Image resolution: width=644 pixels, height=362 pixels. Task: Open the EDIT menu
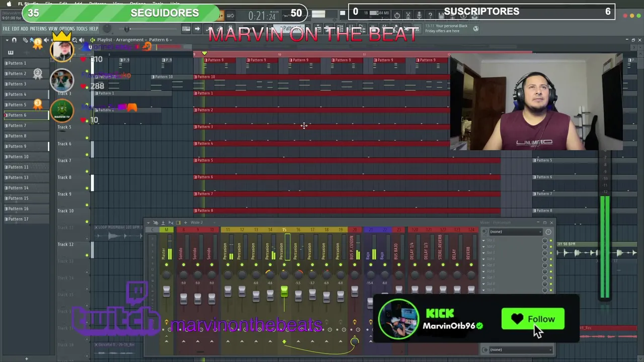[16, 29]
